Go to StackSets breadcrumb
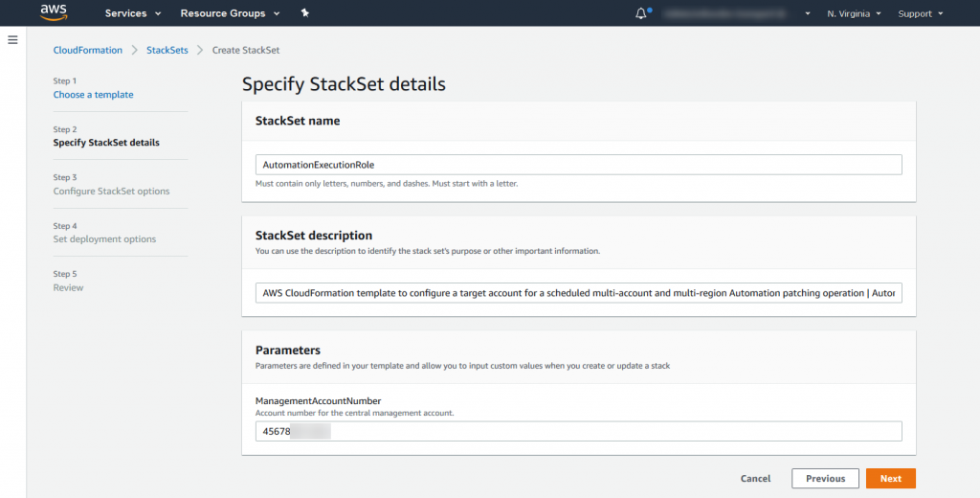Viewport: 980px width, 498px height. [167, 50]
